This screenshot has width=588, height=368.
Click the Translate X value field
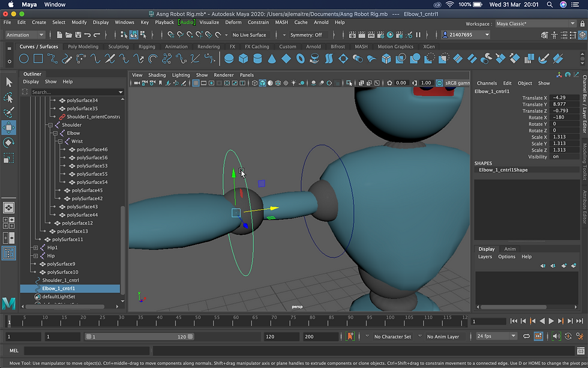(x=563, y=97)
